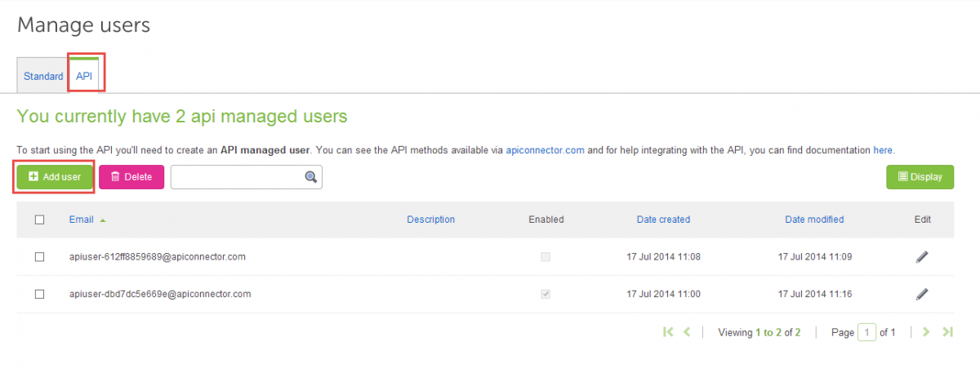Click the search magnifier icon

pyautogui.click(x=310, y=177)
